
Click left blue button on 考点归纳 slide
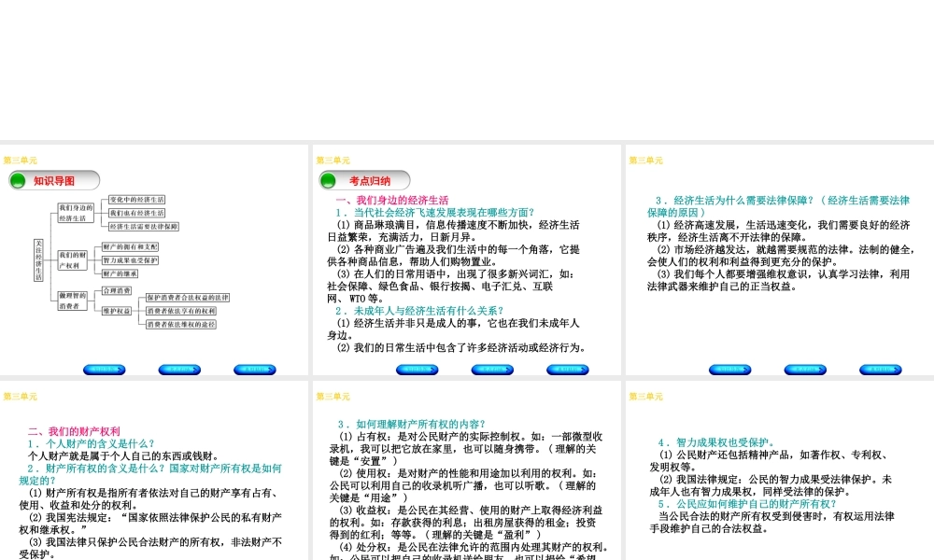pyautogui.click(x=417, y=370)
